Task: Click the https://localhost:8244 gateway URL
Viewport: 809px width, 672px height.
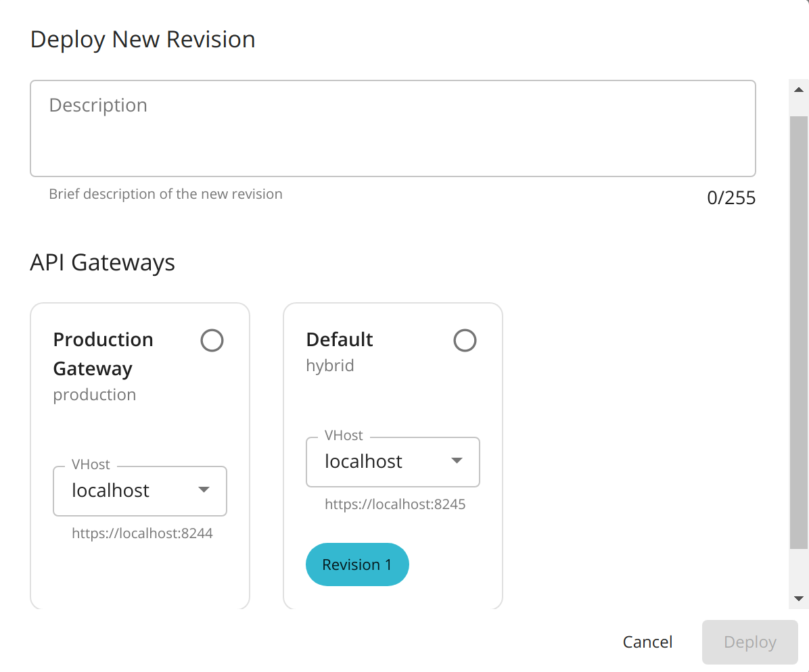Action: click(x=142, y=533)
